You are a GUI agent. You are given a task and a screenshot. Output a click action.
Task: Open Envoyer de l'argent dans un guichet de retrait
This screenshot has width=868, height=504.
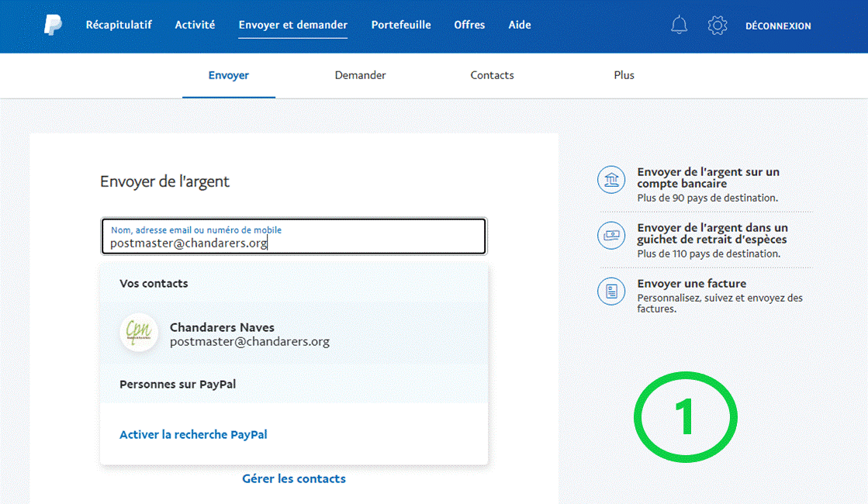tap(712, 233)
